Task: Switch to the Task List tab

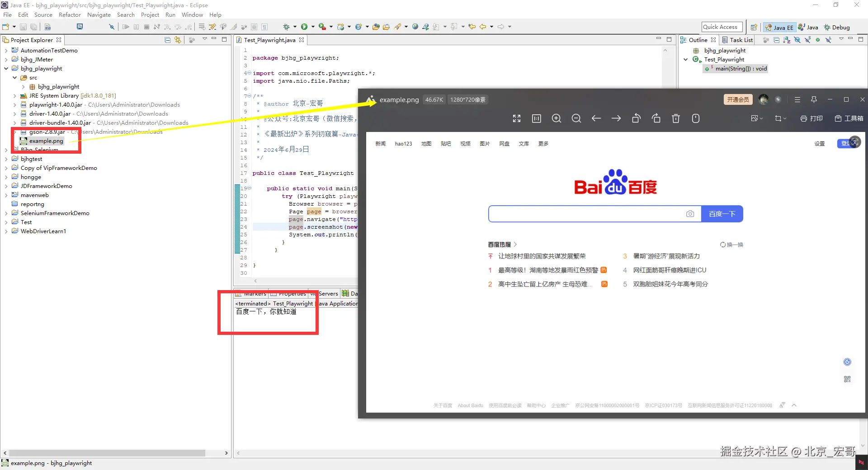Action: [x=738, y=40]
